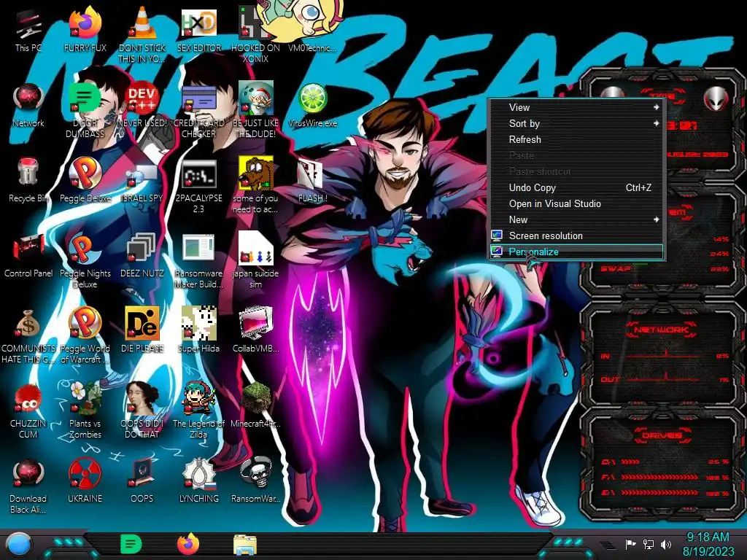Open the Start orb button
Image resolution: width=747 pixels, height=560 pixels.
click(18, 545)
